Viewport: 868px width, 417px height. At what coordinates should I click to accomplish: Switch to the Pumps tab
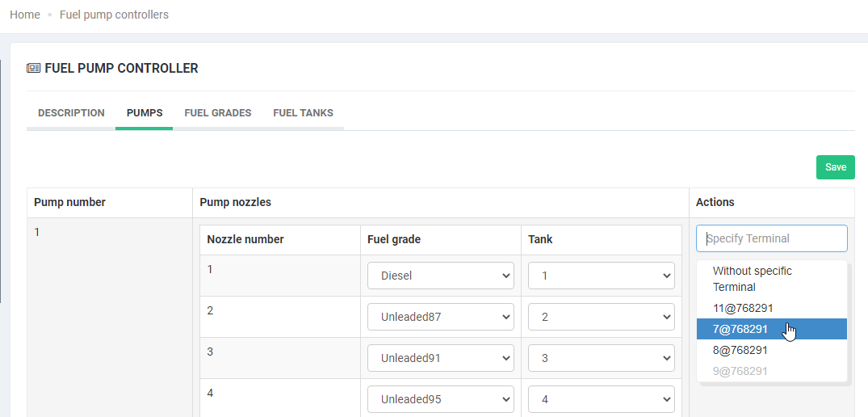tap(144, 113)
